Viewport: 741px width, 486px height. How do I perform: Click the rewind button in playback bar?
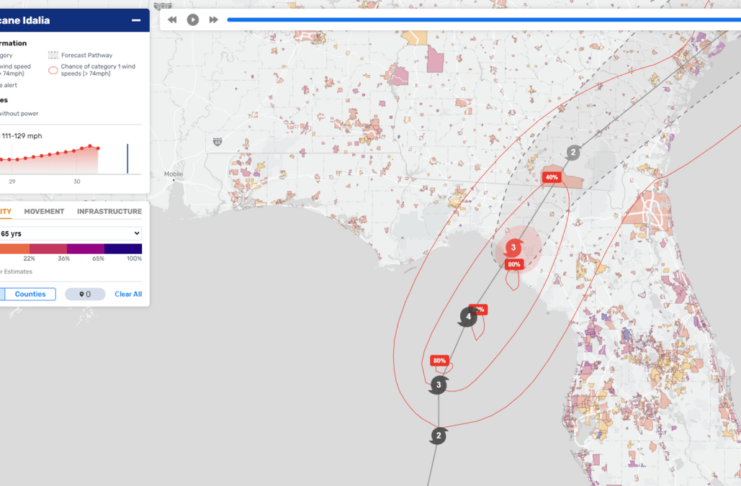[x=173, y=19]
